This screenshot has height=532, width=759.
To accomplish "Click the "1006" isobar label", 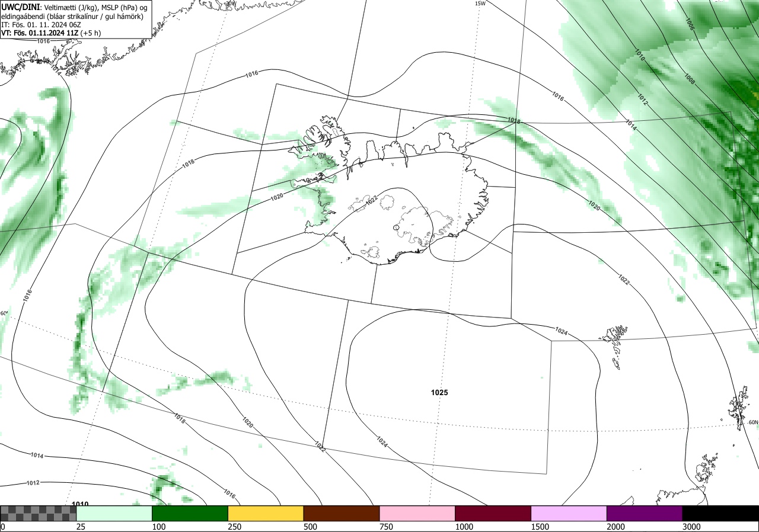I will click(690, 24).
